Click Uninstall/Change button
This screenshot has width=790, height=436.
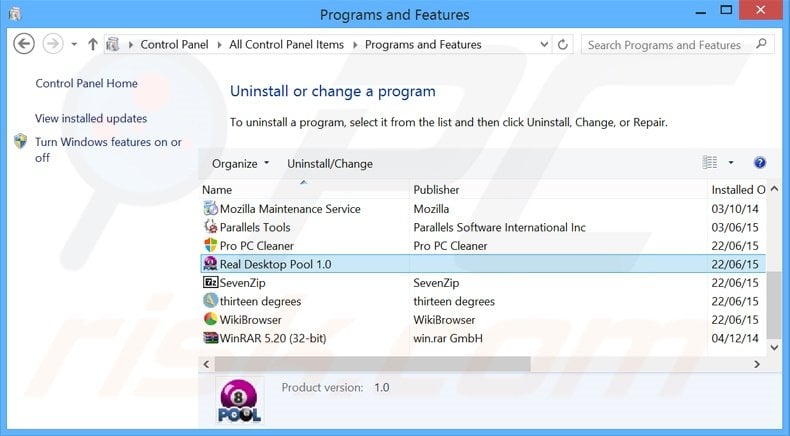pos(330,163)
